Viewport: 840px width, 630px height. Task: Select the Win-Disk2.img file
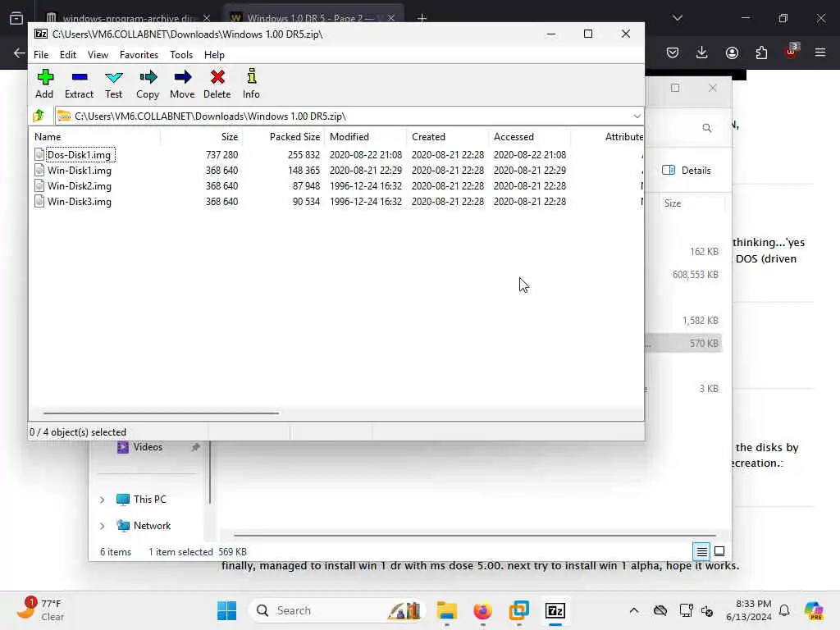(80, 186)
